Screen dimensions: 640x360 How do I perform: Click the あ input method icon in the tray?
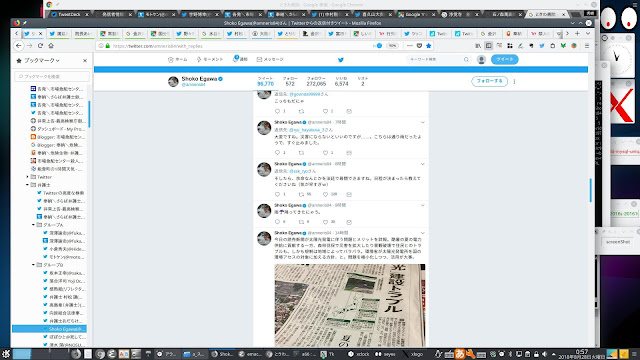point(460,354)
